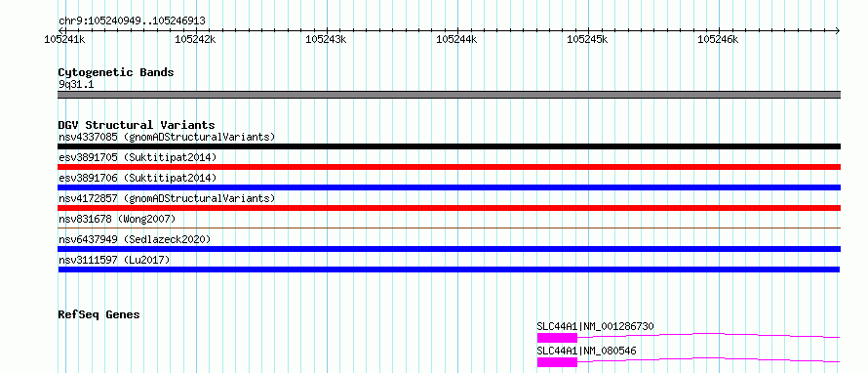
Task: Click the red nsv4172857 variant bar
Action: [x=449, y=208]
